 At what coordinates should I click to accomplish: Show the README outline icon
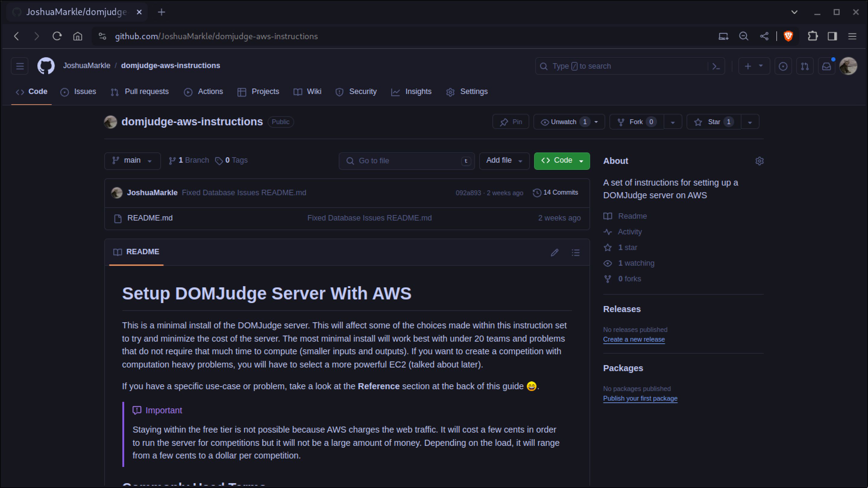click(576, 253)
